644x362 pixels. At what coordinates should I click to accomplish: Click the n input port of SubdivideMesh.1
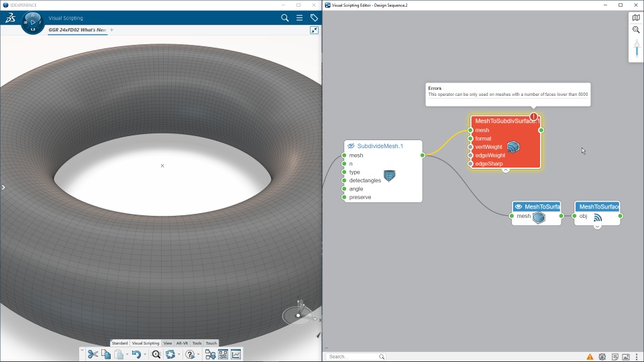(x=344, y=164)
